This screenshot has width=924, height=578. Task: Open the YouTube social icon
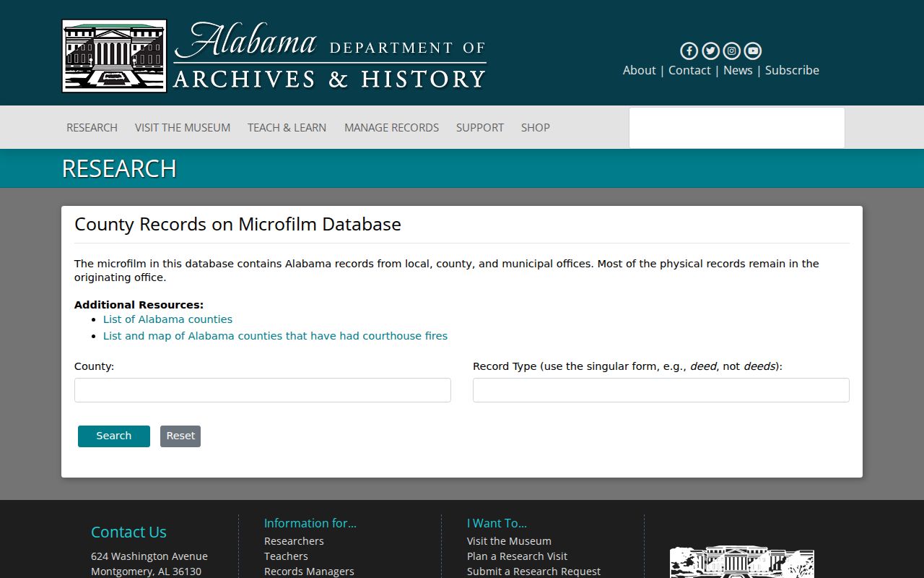tap(753, 51)
